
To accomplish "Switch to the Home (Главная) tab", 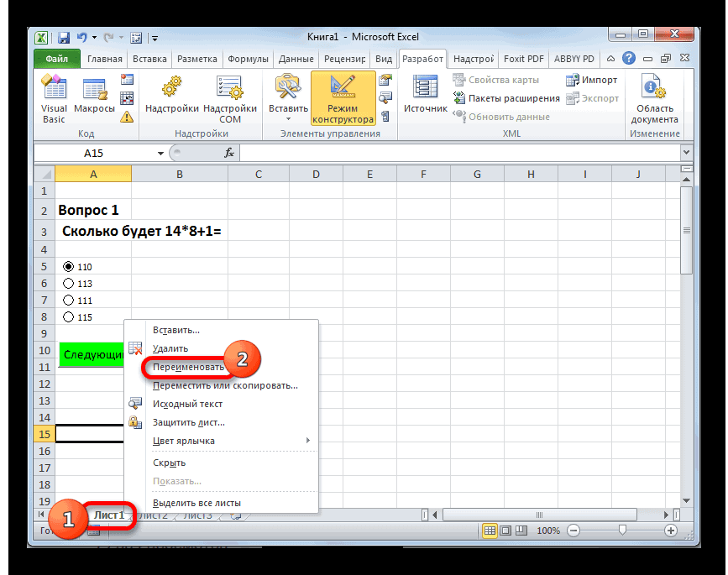I will (x=105, y=59).
